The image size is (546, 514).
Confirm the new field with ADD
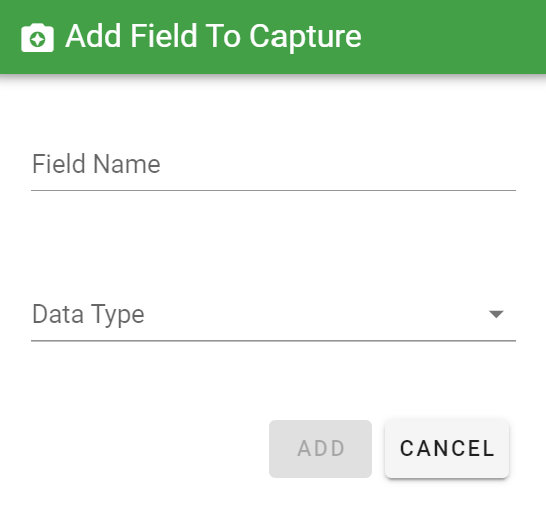[x=320, y=449]
